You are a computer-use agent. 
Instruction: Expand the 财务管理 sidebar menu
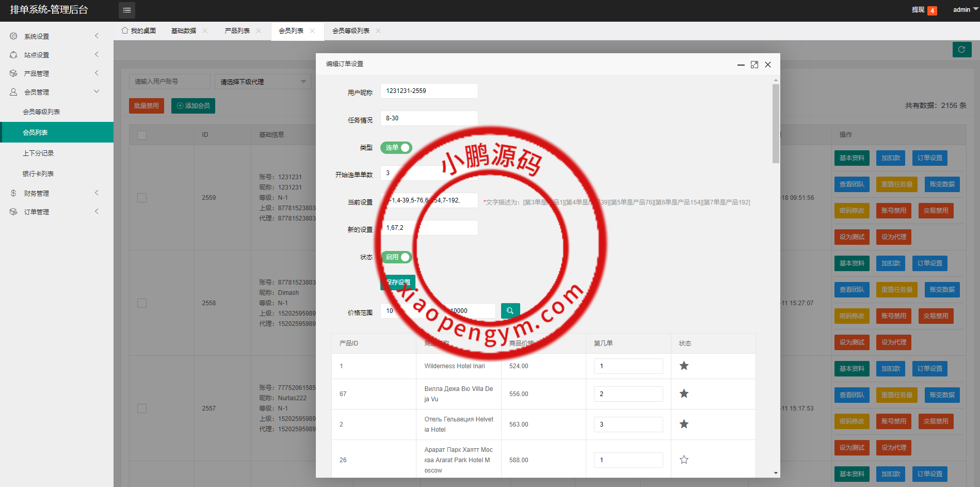tap(54, 193)
